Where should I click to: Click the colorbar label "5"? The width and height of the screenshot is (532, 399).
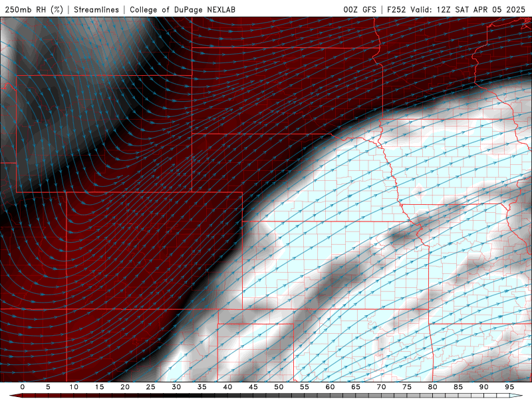[x=48, y=387]
